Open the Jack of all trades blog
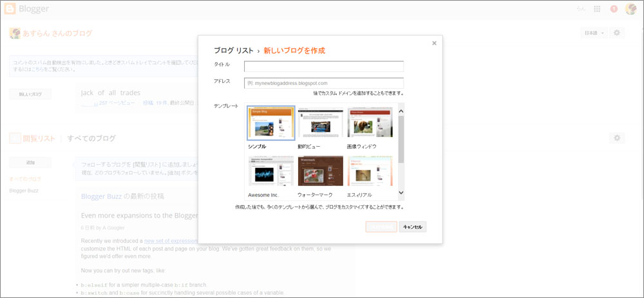644x298 pixels. click(111, 93)
